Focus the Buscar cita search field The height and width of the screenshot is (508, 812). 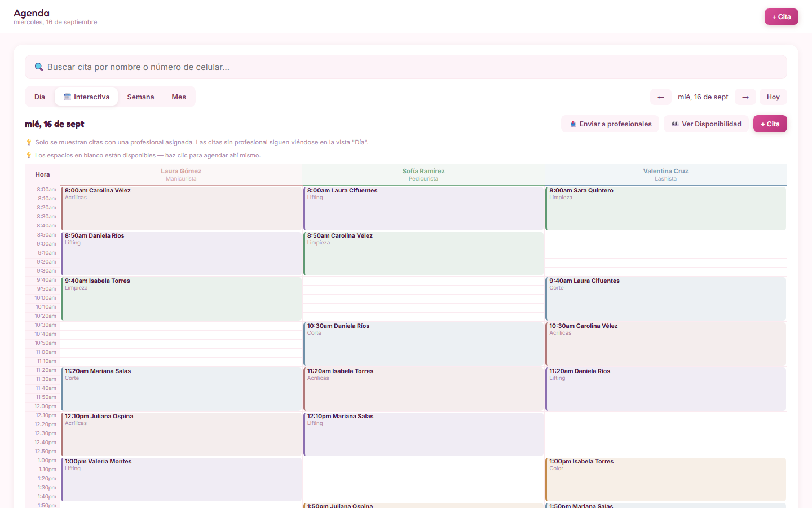tap(406, 67)
